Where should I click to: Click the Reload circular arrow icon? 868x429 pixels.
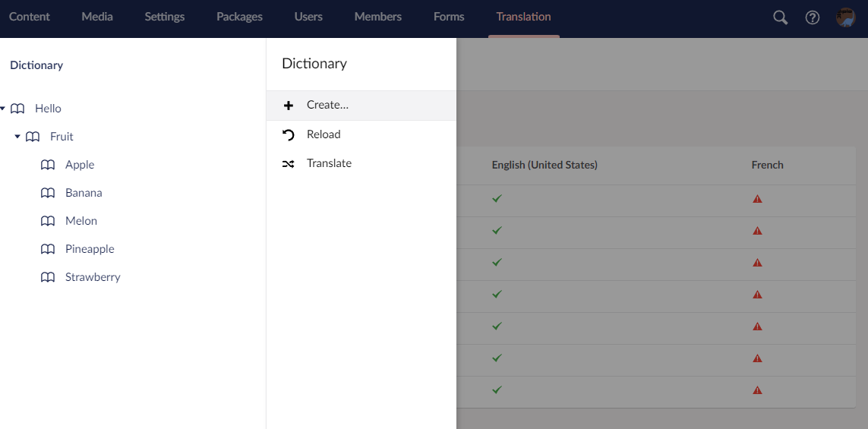click(x=289, y=135)
